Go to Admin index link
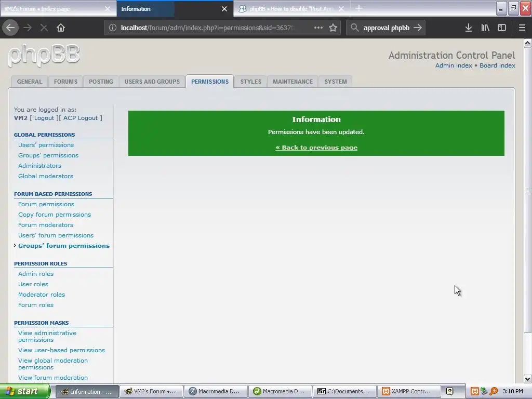This screenshot has width=532, height=399. [x=454, y=65]
